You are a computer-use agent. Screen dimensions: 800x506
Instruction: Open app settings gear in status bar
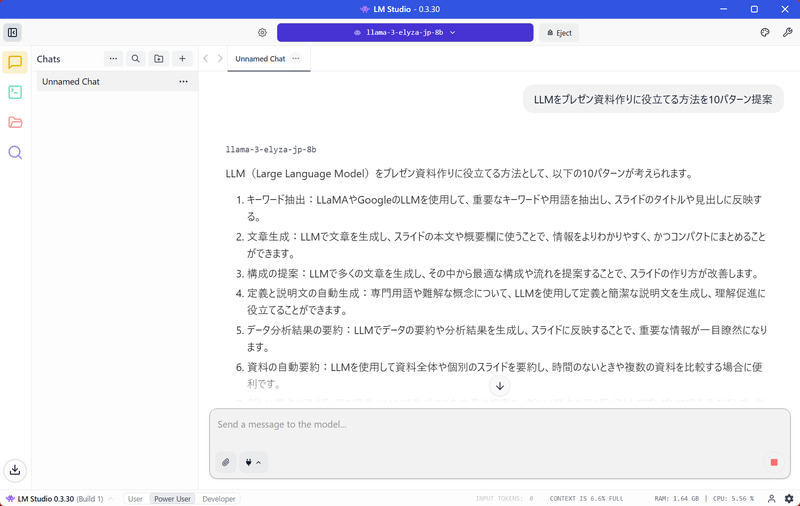tap(789, 498)
